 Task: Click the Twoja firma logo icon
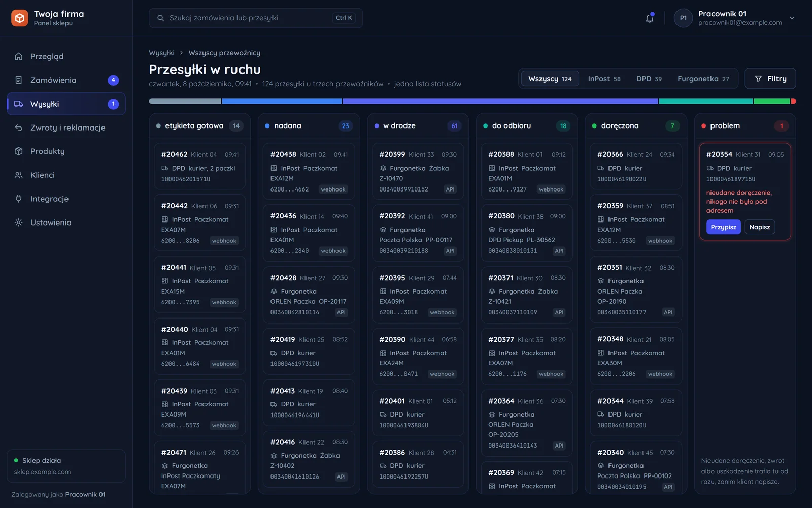(20, 18)
